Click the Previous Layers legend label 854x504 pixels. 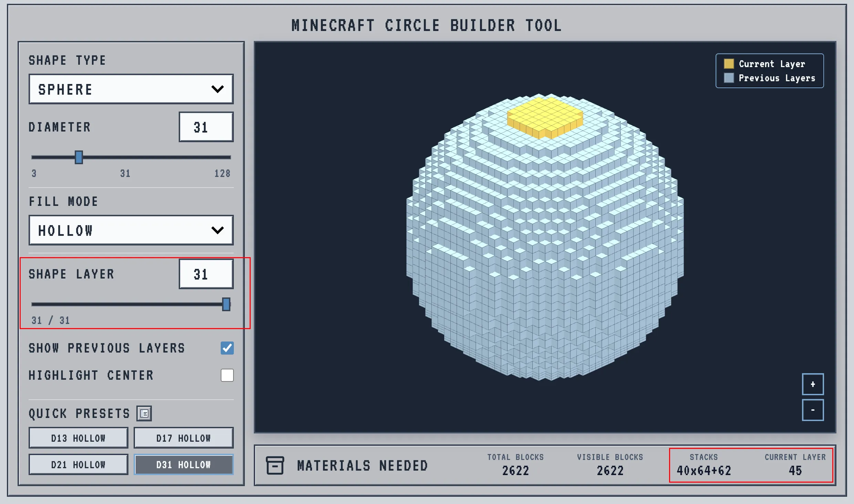pos(777,78)
